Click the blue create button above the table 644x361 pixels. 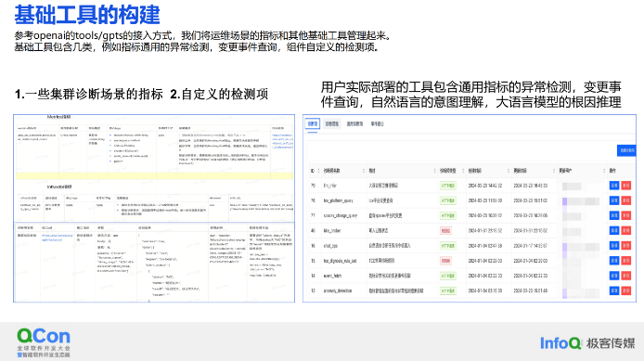pyautogui.click(x=626, y=150)
